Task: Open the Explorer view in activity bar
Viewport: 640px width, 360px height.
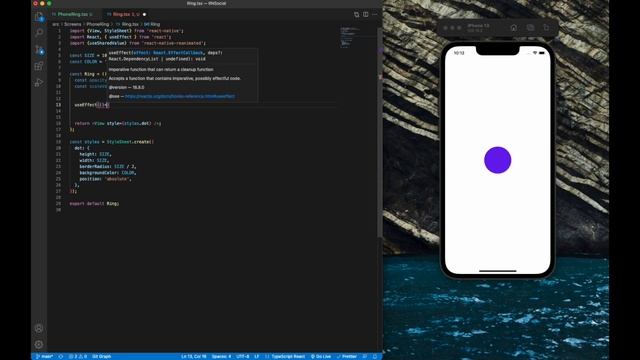Action: pyautogui.click(x=39, y=17)
